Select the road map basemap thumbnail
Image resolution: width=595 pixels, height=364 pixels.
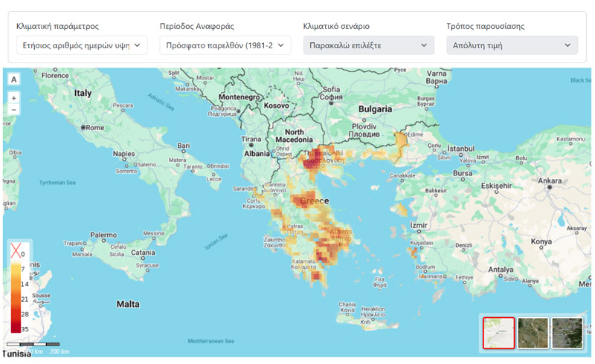tap(498, 333)
